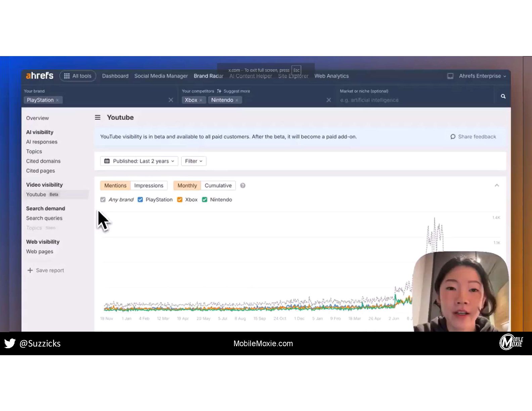The height and width of the screenshot is (411, 532).
Task: Click the Video visibility heading
Action: pos(44,185)
